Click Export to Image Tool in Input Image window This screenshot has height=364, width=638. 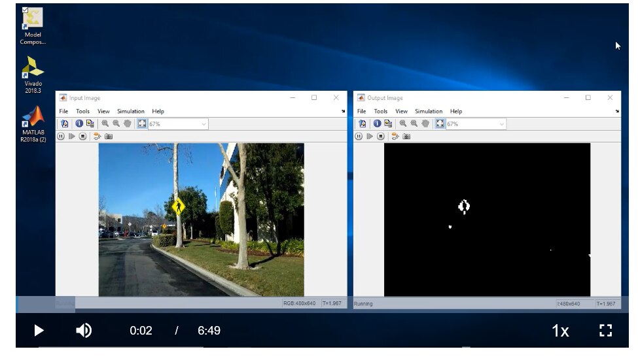[65, 124]
